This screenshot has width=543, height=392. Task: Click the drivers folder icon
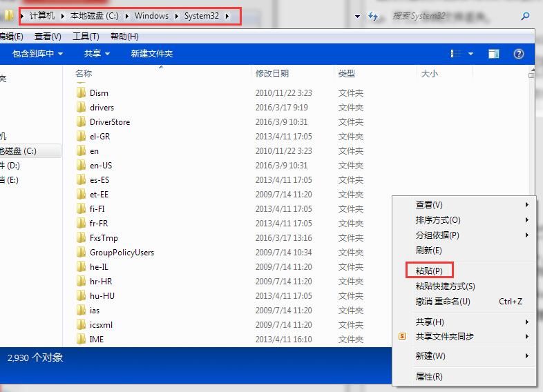(81, 107)
